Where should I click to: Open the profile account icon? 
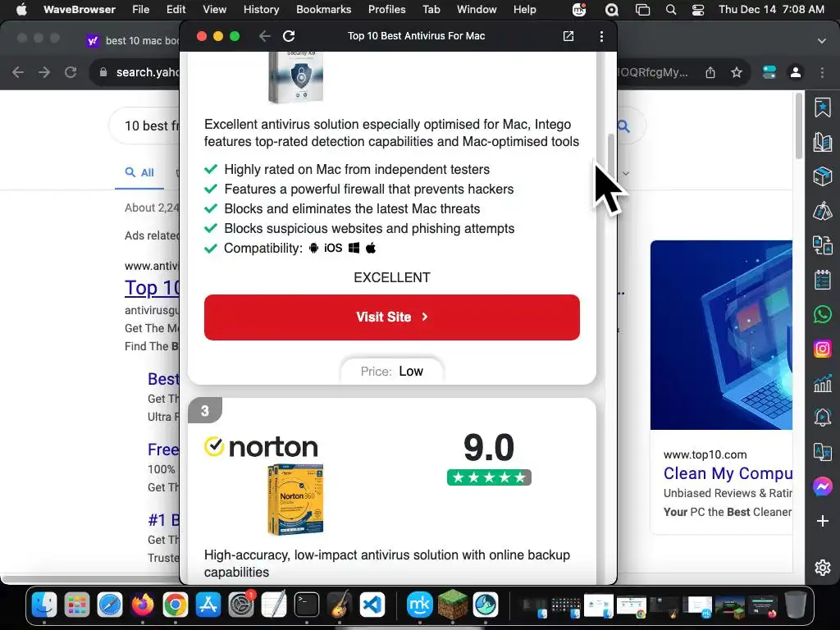(796, 72)
